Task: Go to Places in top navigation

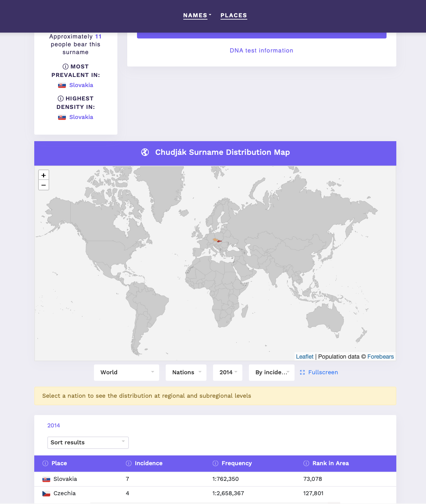Action: pyautogui.click(x=234, y=15)
